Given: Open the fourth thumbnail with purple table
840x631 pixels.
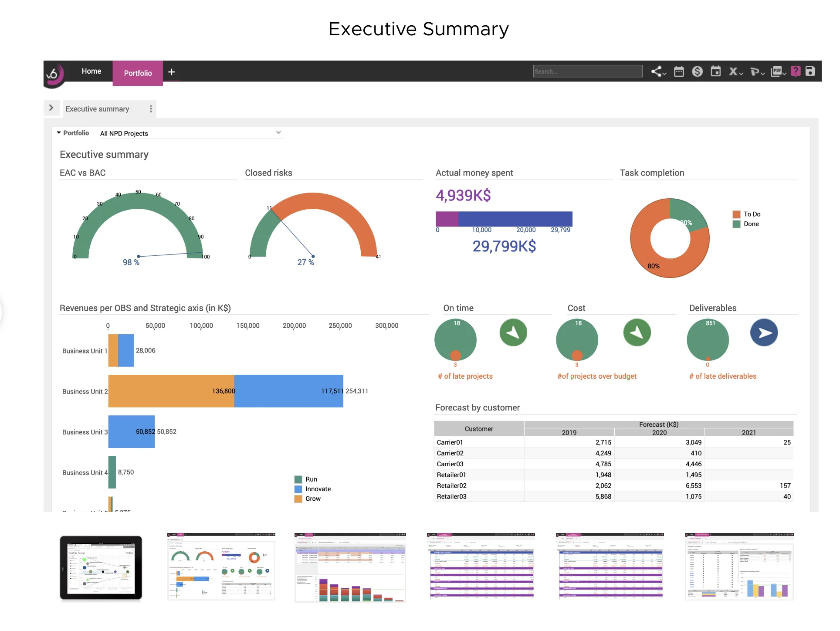Looking at the screenshot, I should (x=481, y=566).
